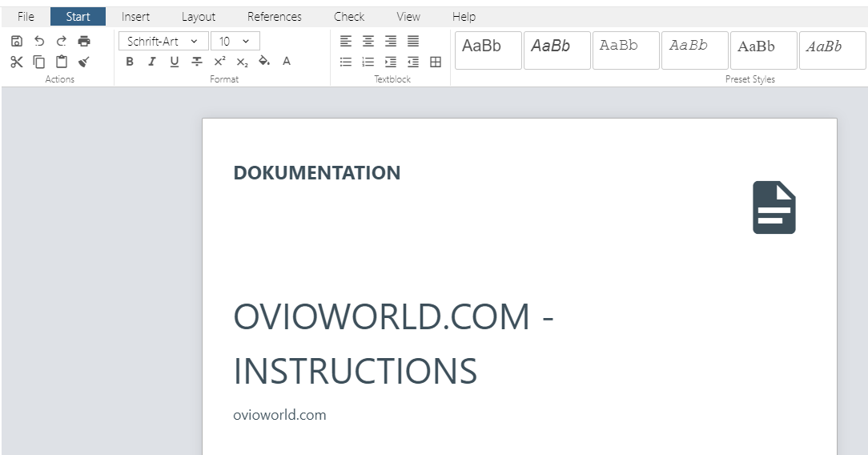The height and width of the screenshot is (455, 868).
Task: Insert a numbered list
Action: pyautogui.click(x=368, y=62)
